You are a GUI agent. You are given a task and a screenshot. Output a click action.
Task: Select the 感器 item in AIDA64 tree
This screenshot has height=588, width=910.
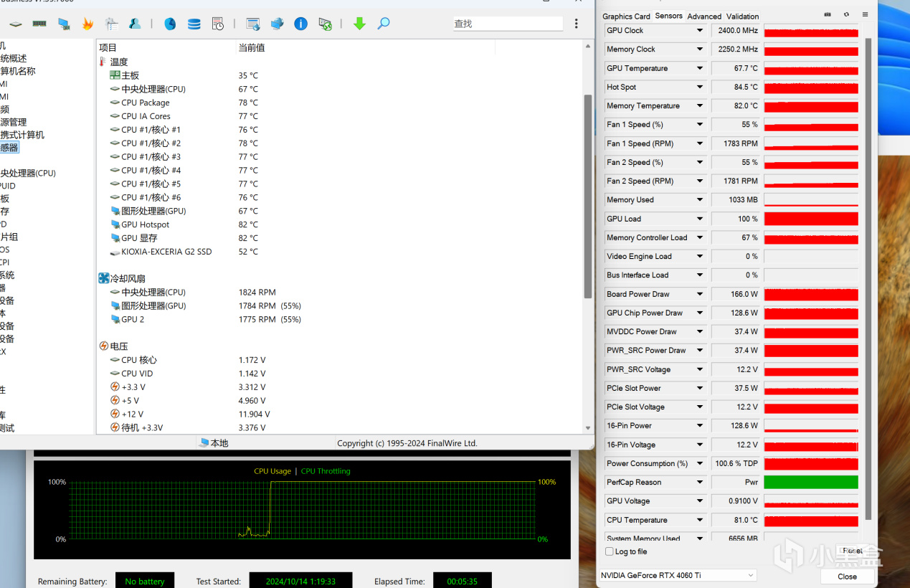click(9, 148)
